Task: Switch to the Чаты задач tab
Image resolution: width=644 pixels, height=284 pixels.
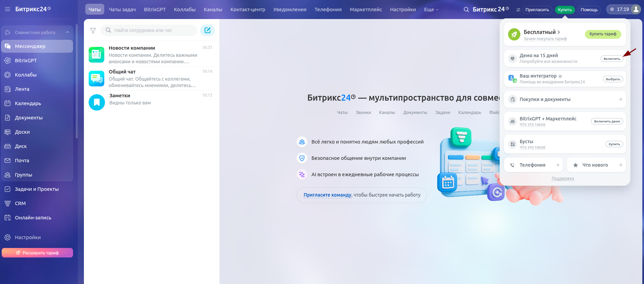Action: click(x=122, y=10)
